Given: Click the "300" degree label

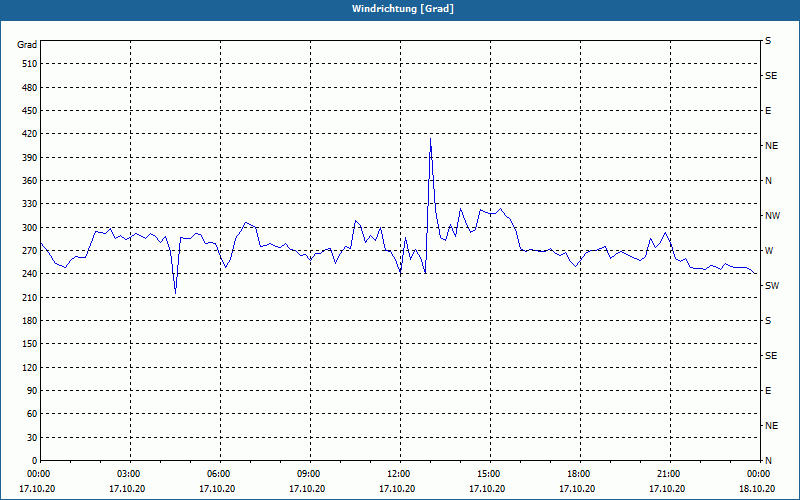Looking at the screenshot, I should (x=30, y=228).
